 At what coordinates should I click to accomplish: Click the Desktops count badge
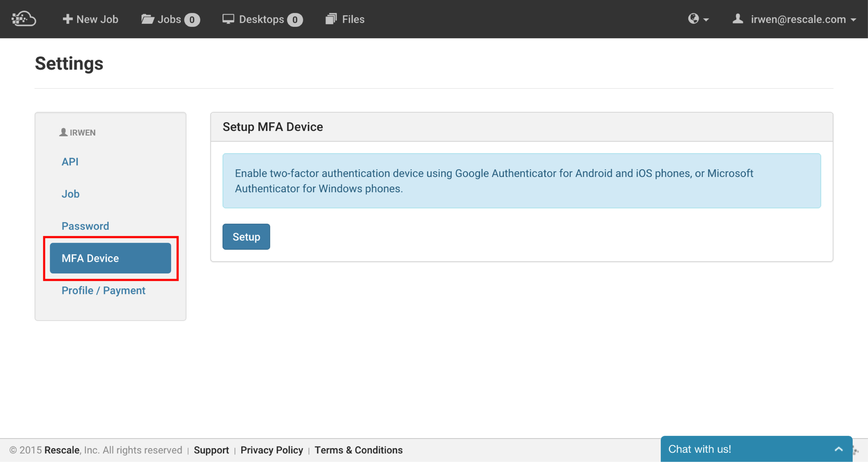295,20
